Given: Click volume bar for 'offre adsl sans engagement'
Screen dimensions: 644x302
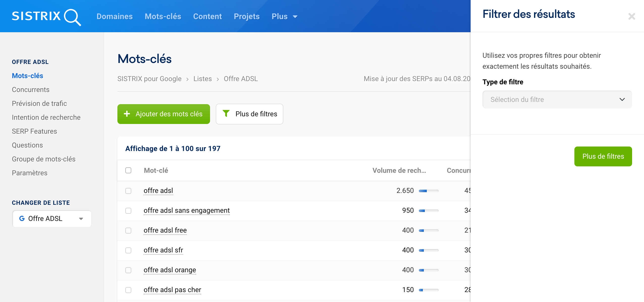Looking at the screenshot, I should pos(429,211).
